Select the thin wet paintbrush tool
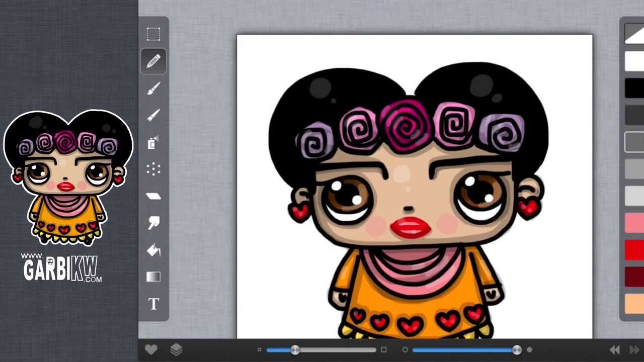The height and width of the screenshot is (362, 644). pyautogui.click(x=153, y=116)
